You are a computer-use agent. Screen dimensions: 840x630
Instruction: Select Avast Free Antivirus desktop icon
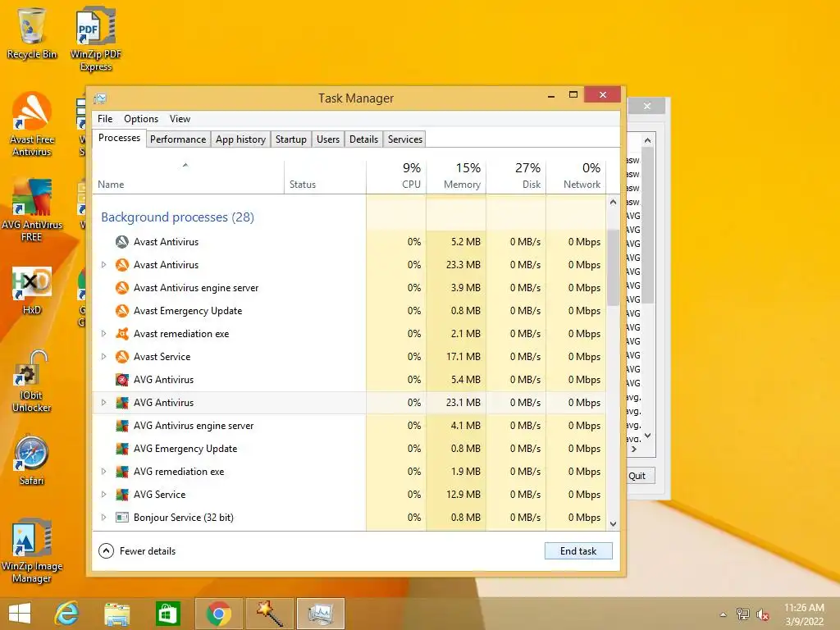tap(32, 125)
